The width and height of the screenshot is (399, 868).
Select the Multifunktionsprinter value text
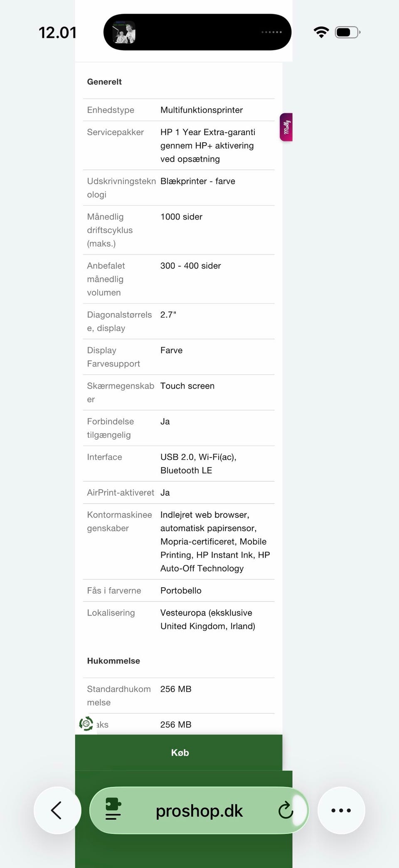pos(202,110)
